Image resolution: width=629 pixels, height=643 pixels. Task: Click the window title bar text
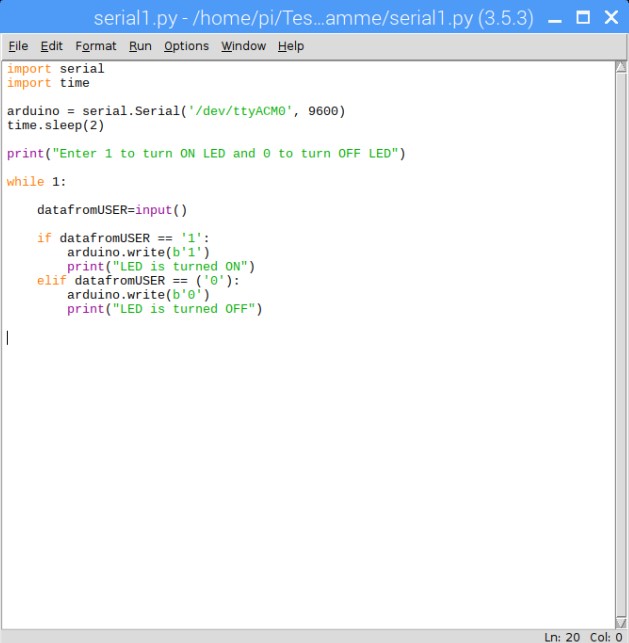314,18
